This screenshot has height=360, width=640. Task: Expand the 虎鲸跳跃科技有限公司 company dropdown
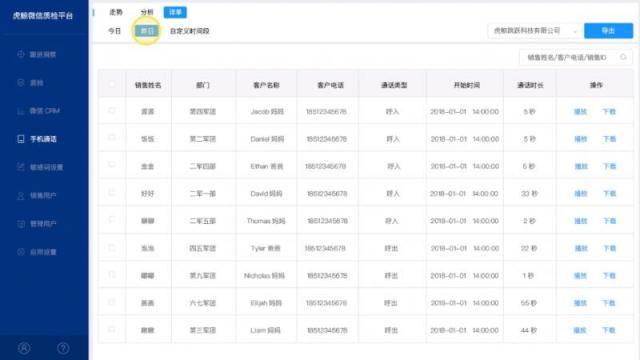tap(534, 31)
